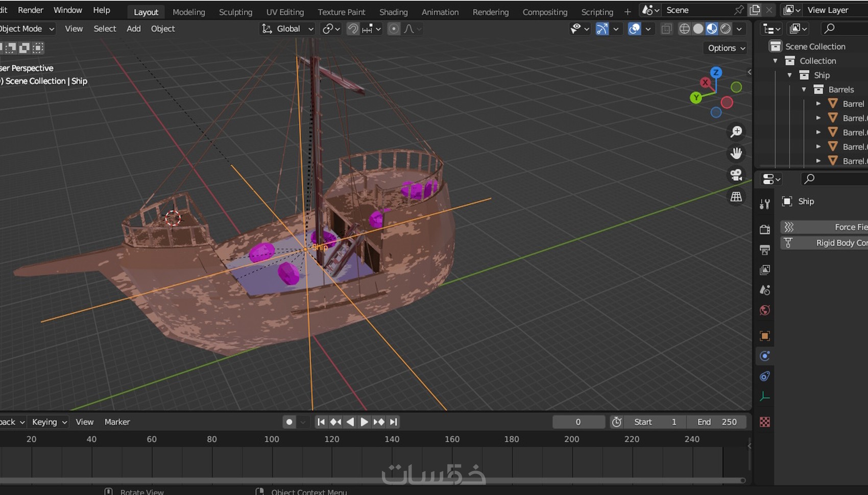The image size is (868, 495).
Task: Toggle proportional editing in the header
Action: click(394, 29)
